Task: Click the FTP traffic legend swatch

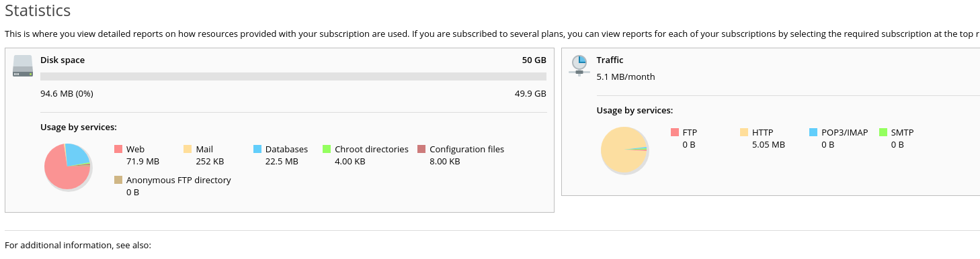Action: pos(674,132)
